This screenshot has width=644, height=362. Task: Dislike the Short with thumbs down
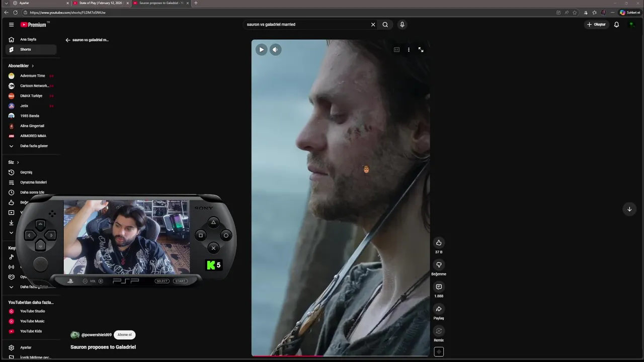point(439,265)
